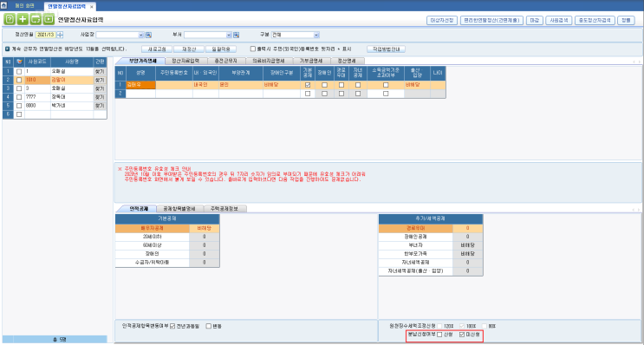Click the green help question-mark icon
The image size is (644, 345).
[9, 19]
